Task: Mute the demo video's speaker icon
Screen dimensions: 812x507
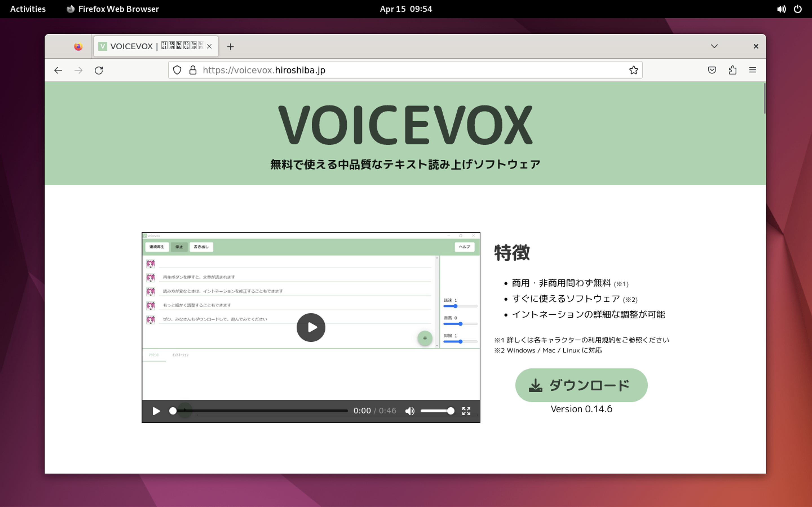Action: click(410, 411)
